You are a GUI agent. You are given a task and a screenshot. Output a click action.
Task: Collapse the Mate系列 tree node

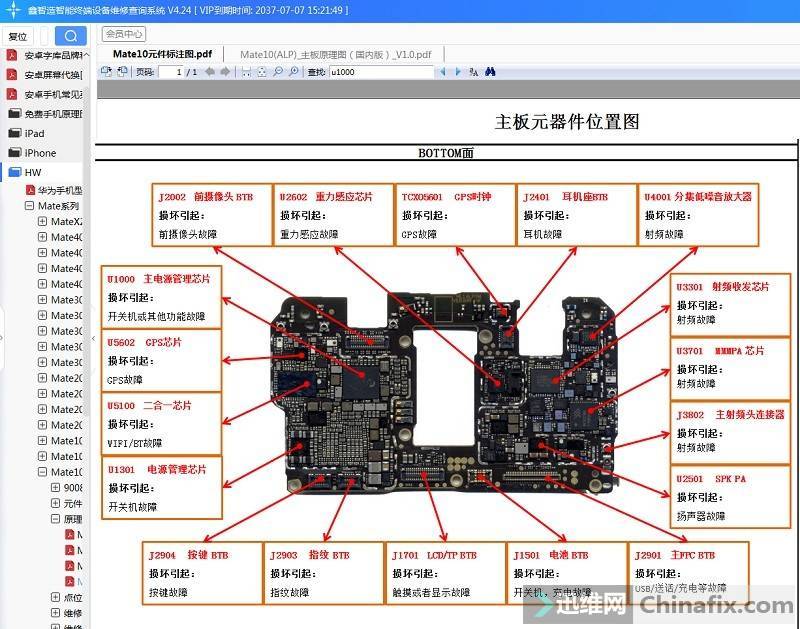pos(29,205)
